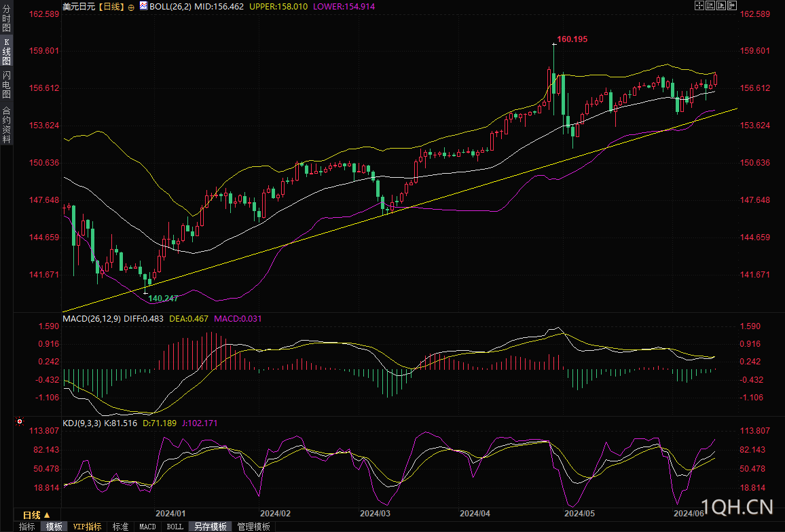
Task: Open 闪电图 view in sidebar
Action: point(7,85)
